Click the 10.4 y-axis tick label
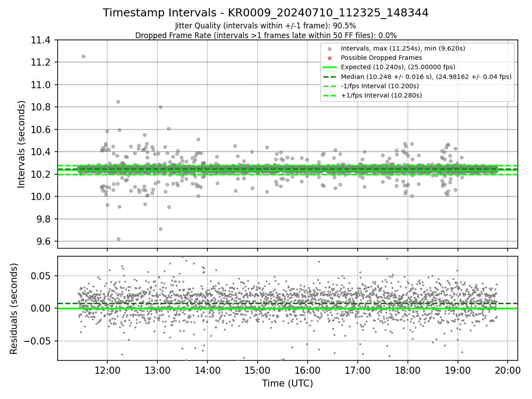The height and width of the screenshot is (399, 532). coord(42,152)
